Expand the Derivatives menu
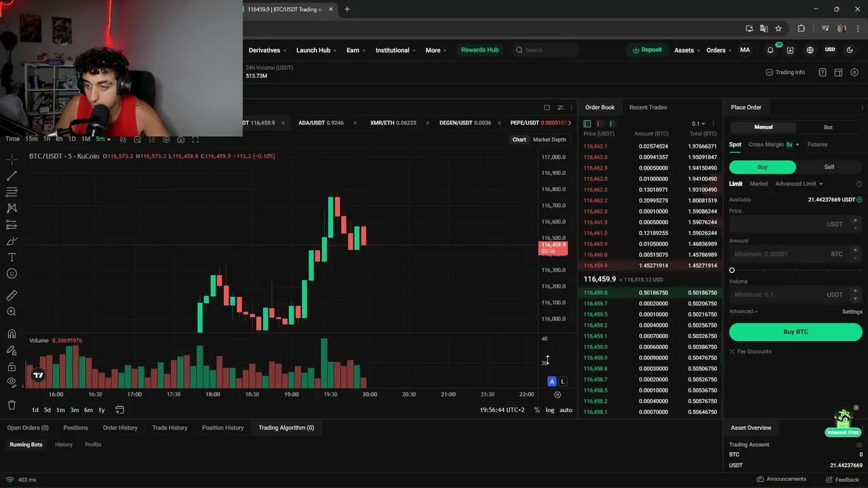868x488 pixels. (267, 50)
